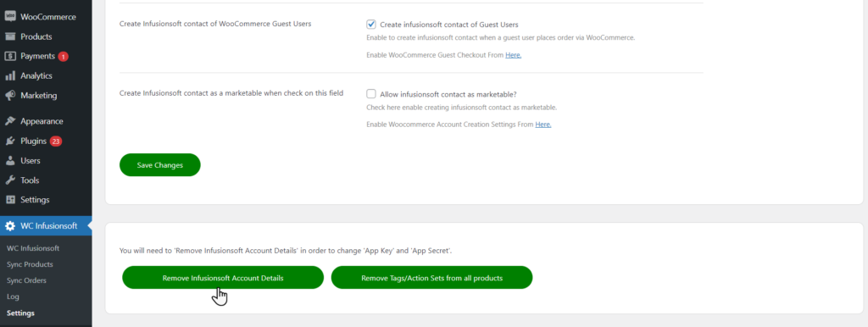Enable Allow infusionsoft contact as marketable checkbox
Image resolution: width=868 pixels, height=327 pixels.
[371, 94]
